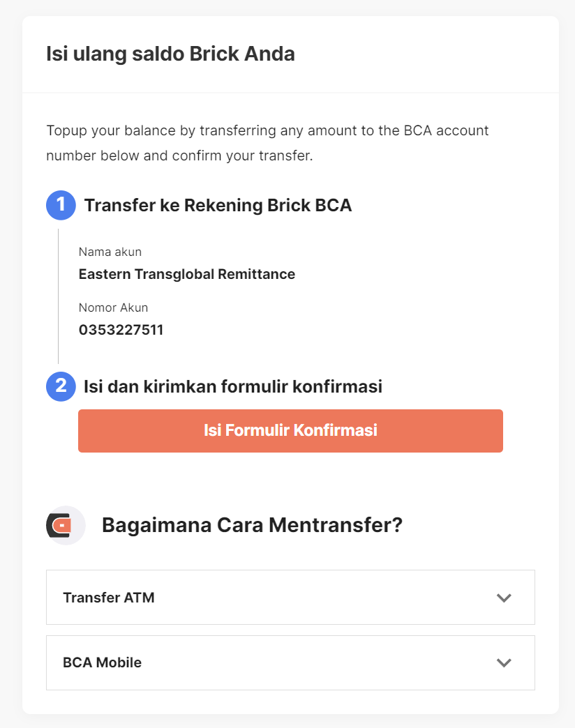
Task: Click the divider line under the page title
Action: click(290, 93)
